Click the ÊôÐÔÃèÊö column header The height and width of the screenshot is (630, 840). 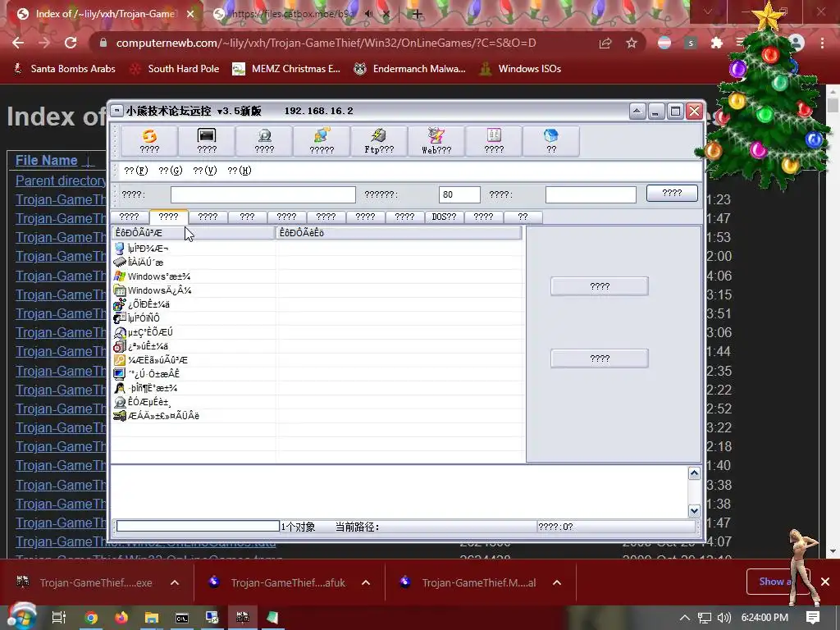pos(399,232)
